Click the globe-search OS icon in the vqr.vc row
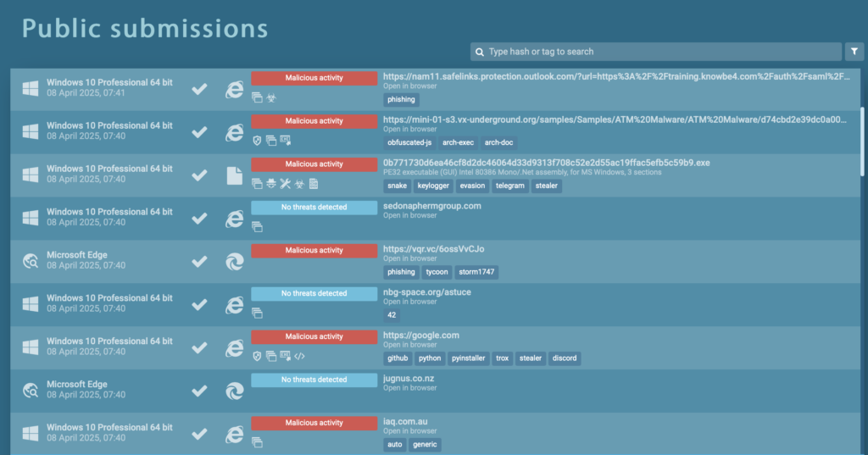 (31, 261)
